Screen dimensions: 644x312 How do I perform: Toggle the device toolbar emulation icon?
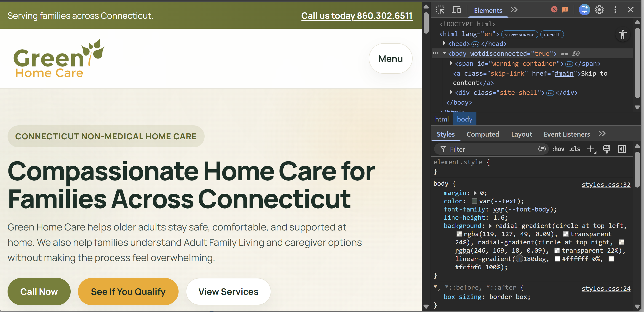click(457, 10)
